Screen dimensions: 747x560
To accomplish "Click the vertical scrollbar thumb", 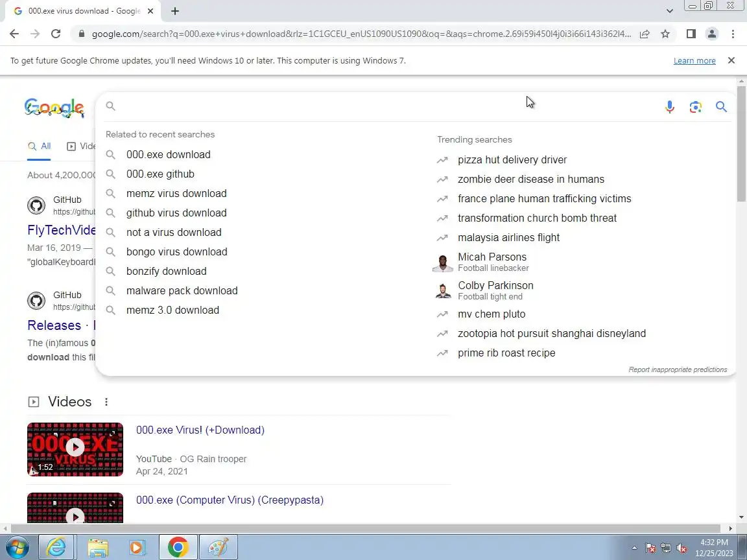I will coord(741,143).
